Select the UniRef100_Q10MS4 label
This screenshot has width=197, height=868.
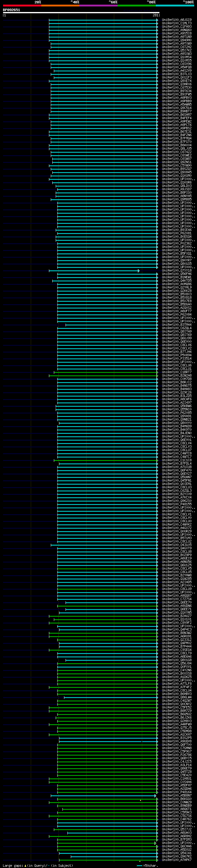(177, 57)
